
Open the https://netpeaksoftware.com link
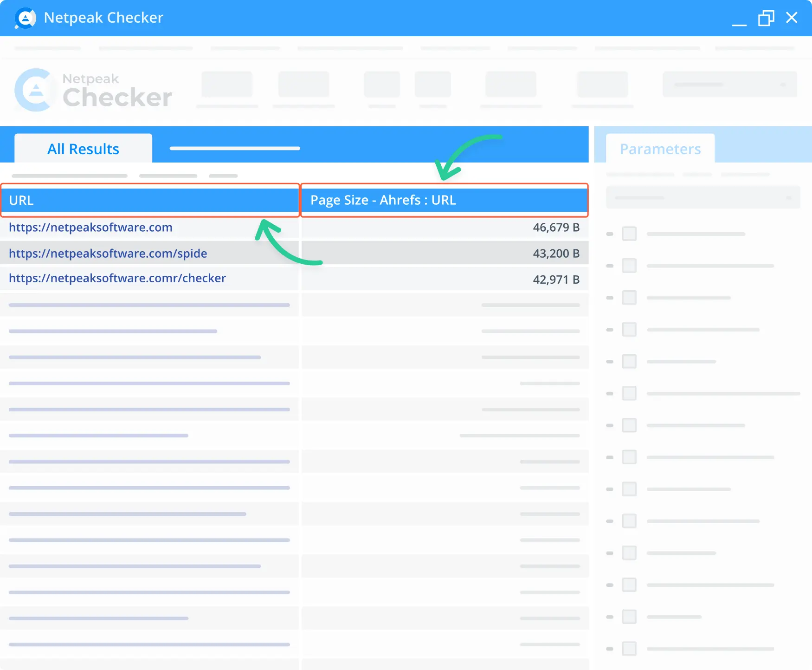(90, 227)
